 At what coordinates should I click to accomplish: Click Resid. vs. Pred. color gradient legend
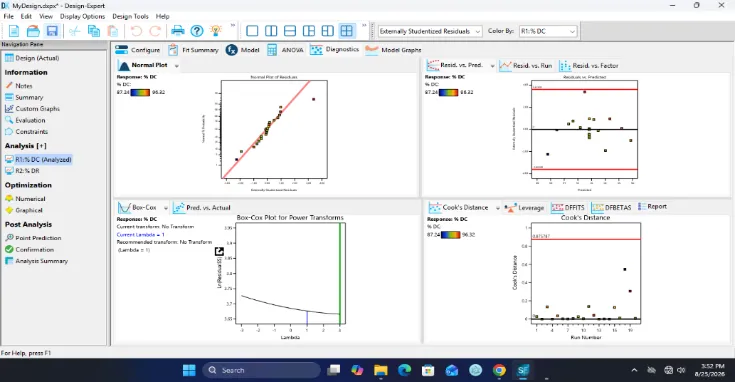pyautogui.click(x=448, y=92)
